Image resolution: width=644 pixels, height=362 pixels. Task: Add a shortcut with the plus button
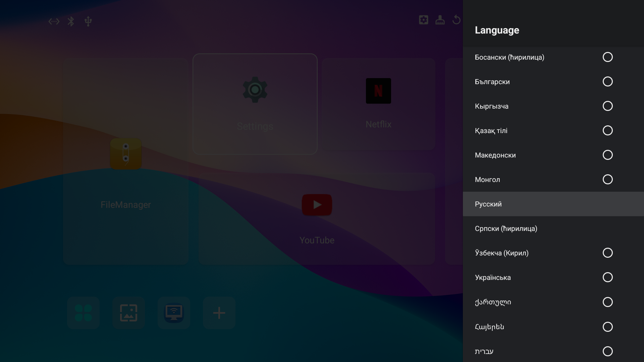(219, 313)
